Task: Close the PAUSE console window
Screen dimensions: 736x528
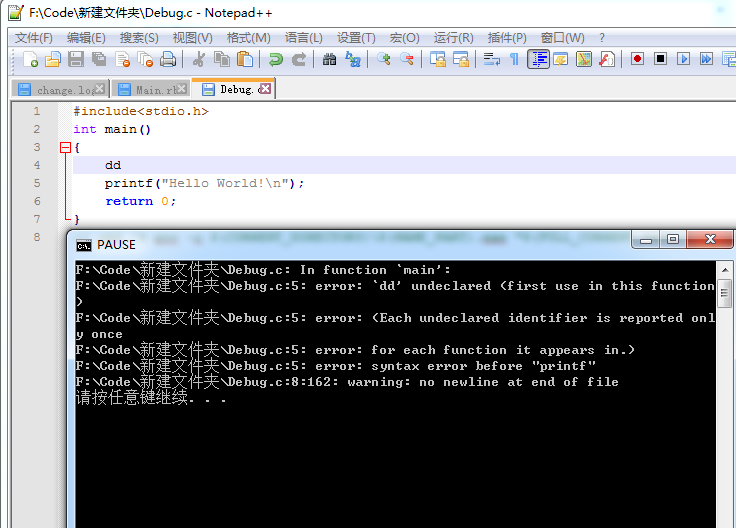Action: 710,240
